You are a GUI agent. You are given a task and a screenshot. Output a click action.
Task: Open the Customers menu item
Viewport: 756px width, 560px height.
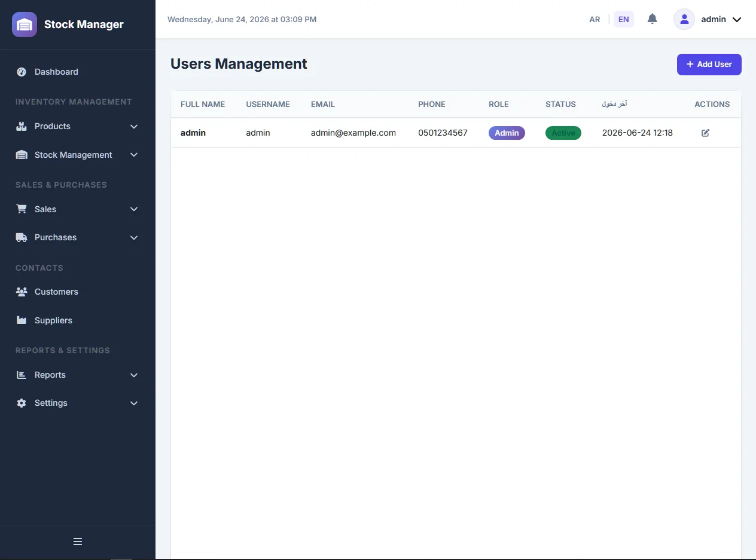pos(78,292)
